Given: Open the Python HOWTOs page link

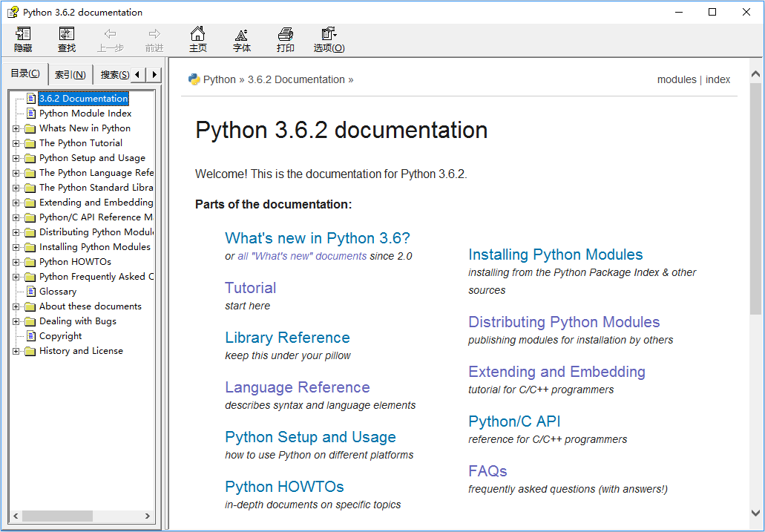Looking at the screenshot, I should click(x=284, y=487).
